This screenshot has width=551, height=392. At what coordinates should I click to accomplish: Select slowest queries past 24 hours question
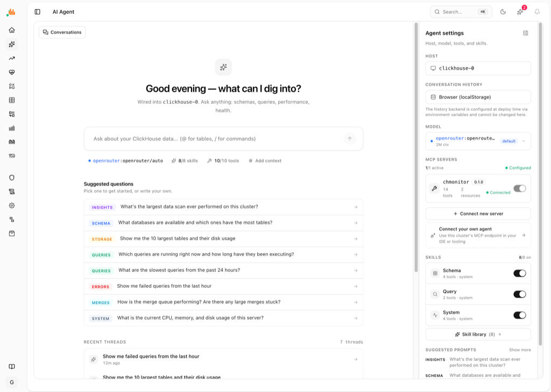click(x=223, y=270)
